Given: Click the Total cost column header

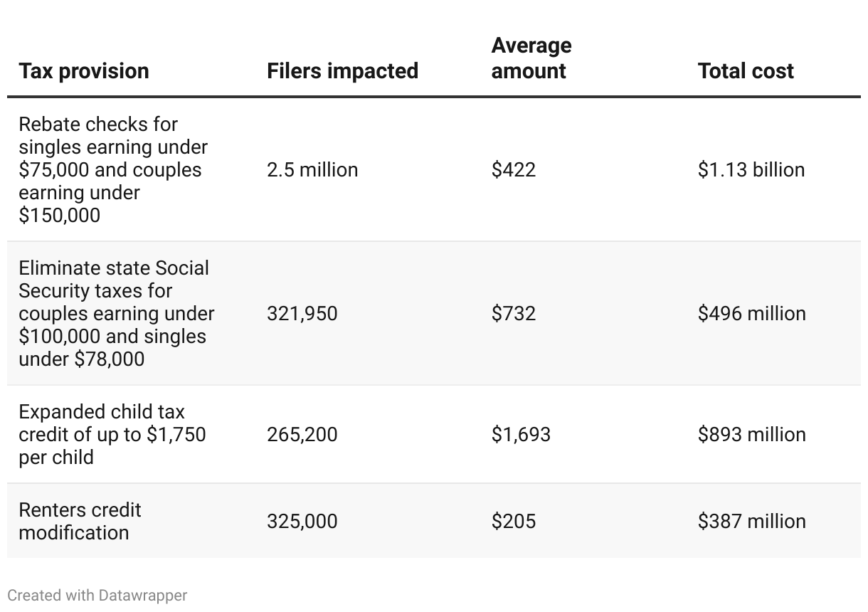Looking at the screenshot, I should [746, 71].
